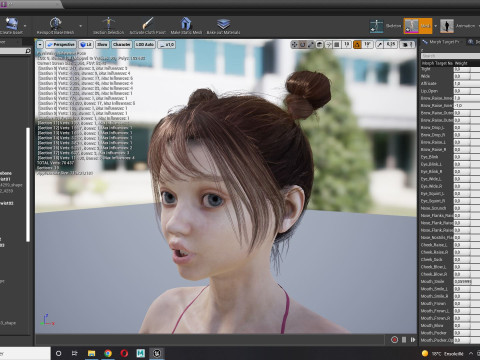This screenshot has height=360, width=480.
Task: Open the Create Asset dropdown arrow
Action: point(25,26)
